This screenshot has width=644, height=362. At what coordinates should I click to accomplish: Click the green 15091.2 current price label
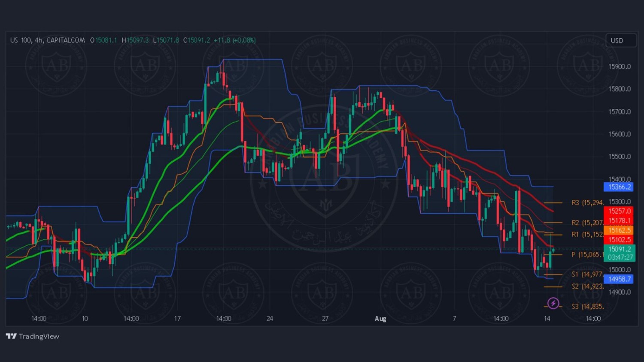click(619, 249)
